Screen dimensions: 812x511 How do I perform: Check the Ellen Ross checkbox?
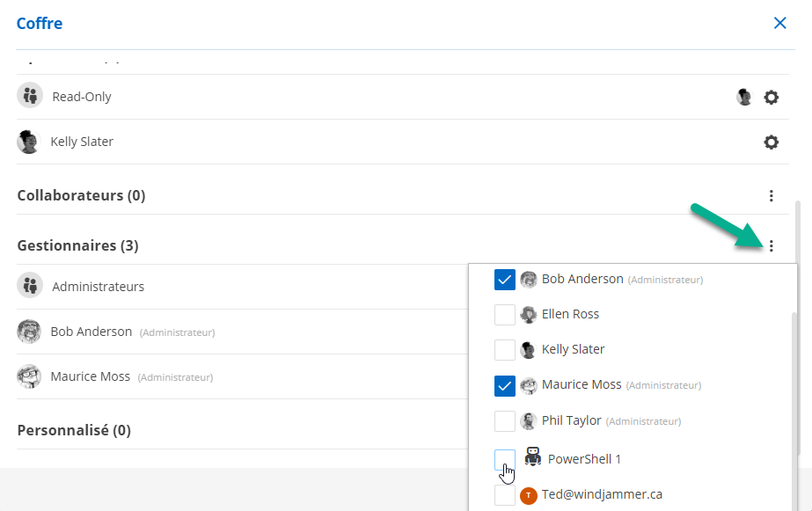[x=505, y=315]
